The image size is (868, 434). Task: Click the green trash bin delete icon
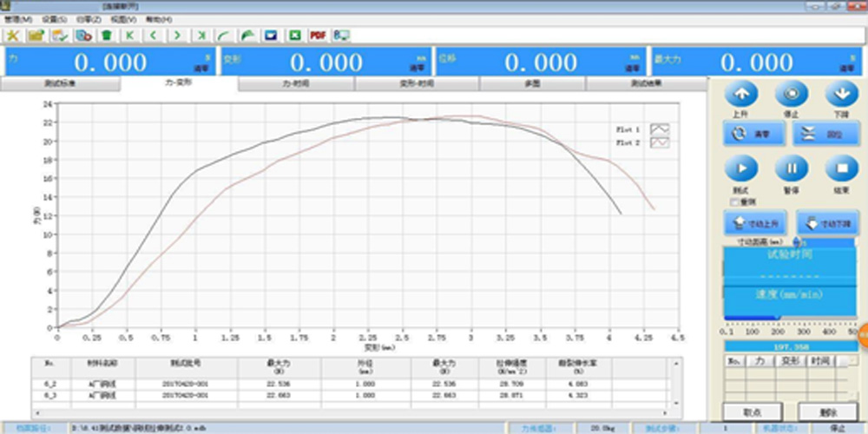click(x=107, y=36)
